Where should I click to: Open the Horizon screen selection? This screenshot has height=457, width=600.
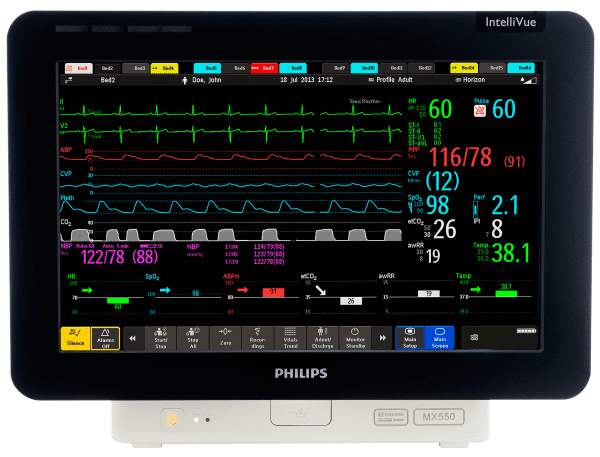tap(470, 80)
